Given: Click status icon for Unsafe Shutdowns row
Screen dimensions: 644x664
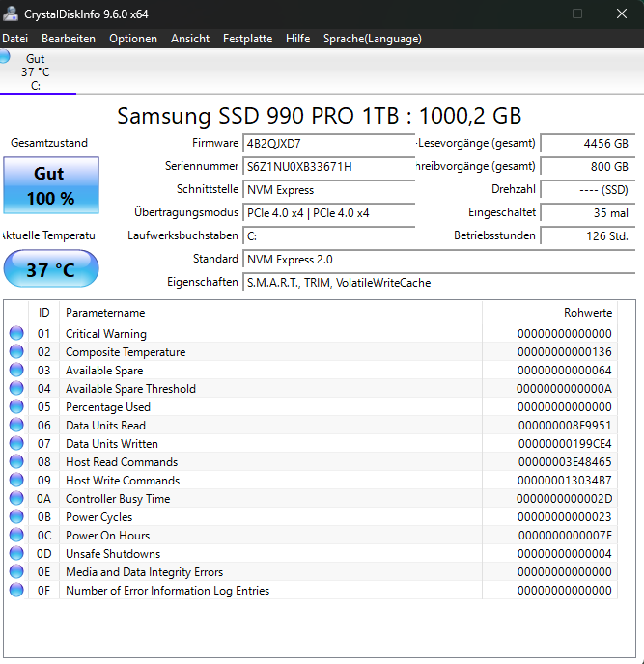Looking at the screenshot, I should (16, 553).
